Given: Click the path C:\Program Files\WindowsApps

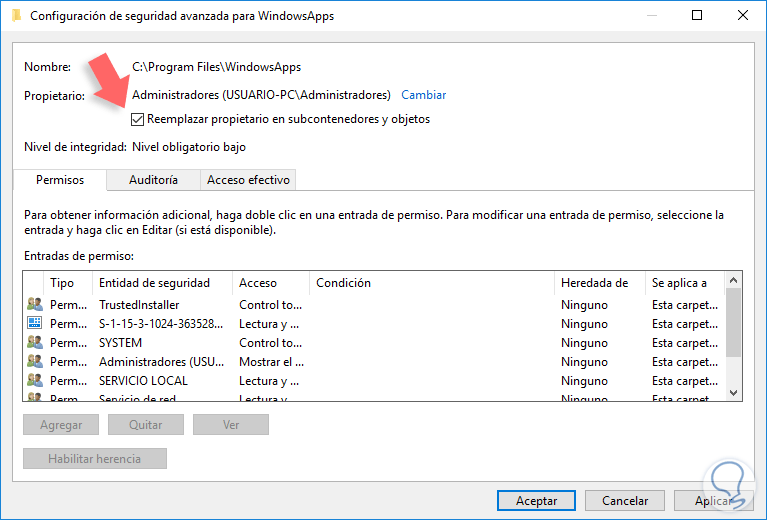Looking at the screenshot, I should click(x=217, y=67).
